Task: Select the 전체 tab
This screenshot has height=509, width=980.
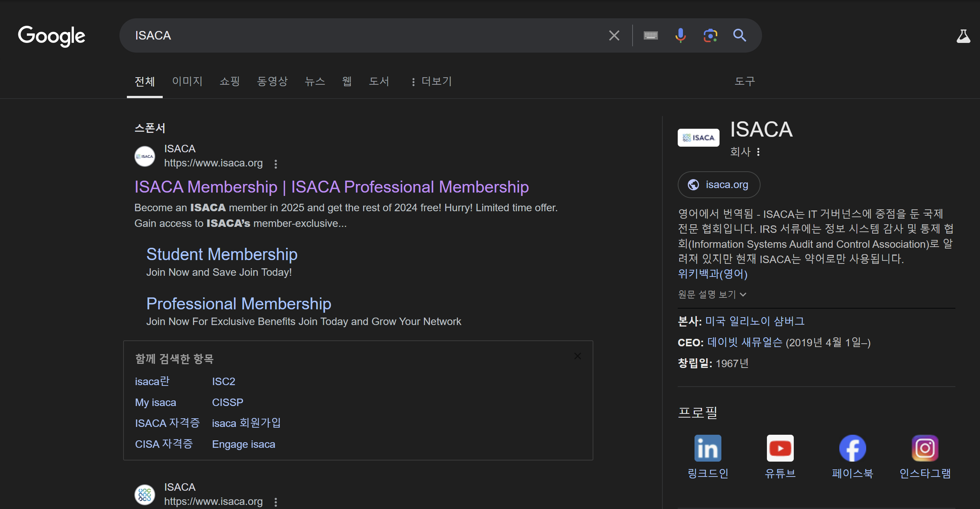Action: coord(144,81)
